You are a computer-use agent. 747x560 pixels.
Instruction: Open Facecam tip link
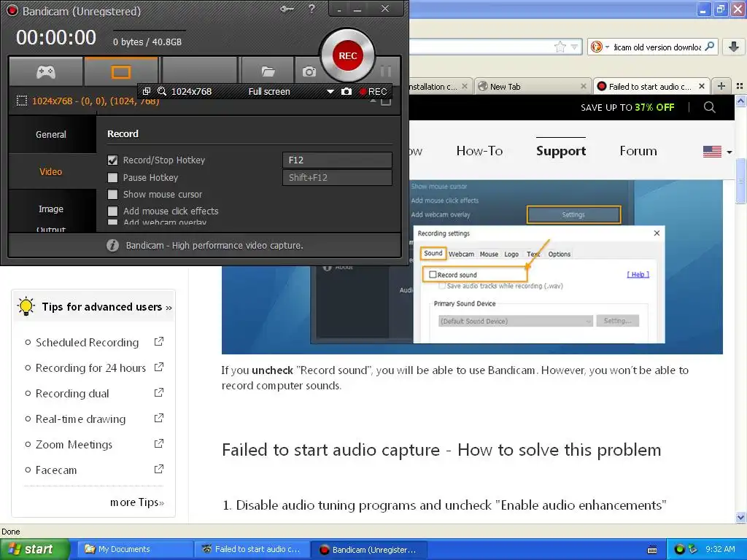click(56, 470)
